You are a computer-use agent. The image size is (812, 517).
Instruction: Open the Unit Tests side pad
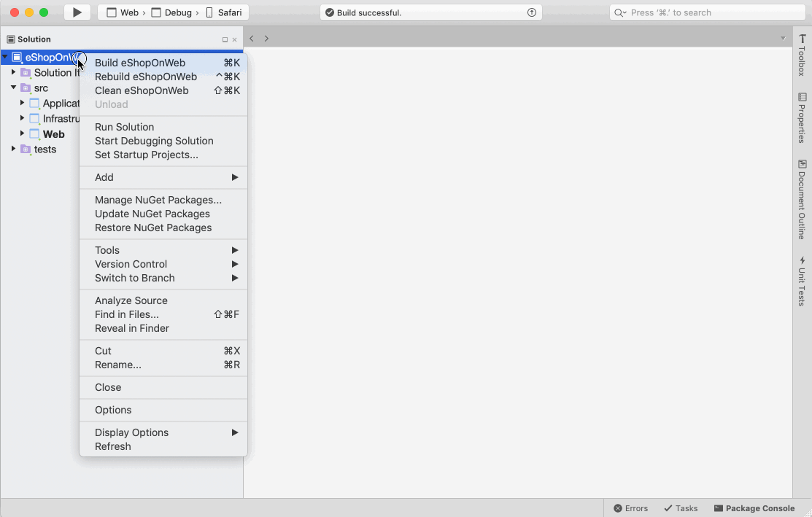coord(802,281)
